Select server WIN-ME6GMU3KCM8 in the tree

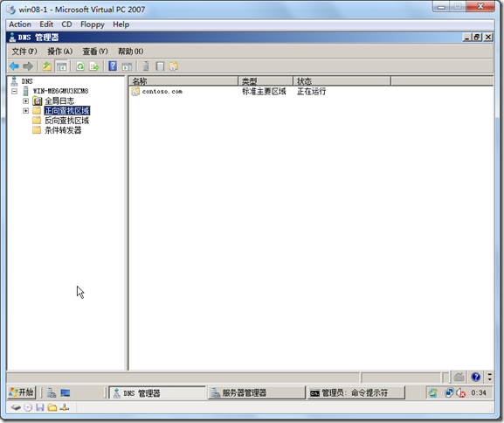[60, 91]
